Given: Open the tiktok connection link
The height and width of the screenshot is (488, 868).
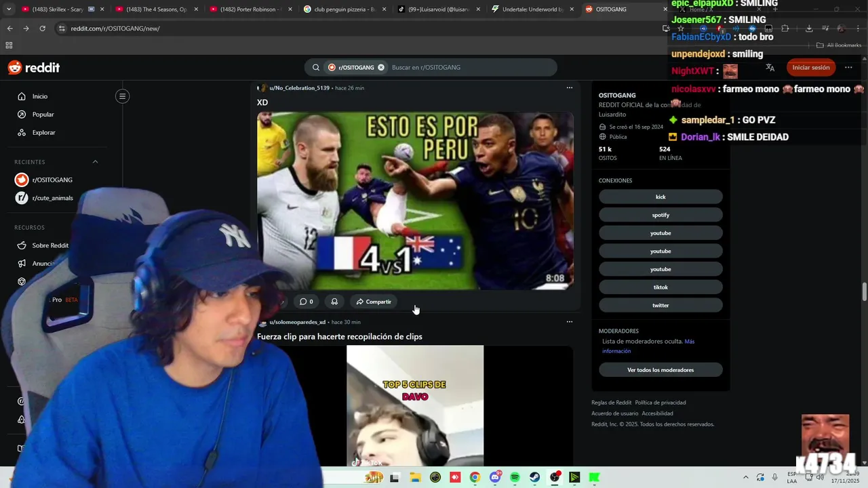Looking at the screenshot, I should 660,287.
